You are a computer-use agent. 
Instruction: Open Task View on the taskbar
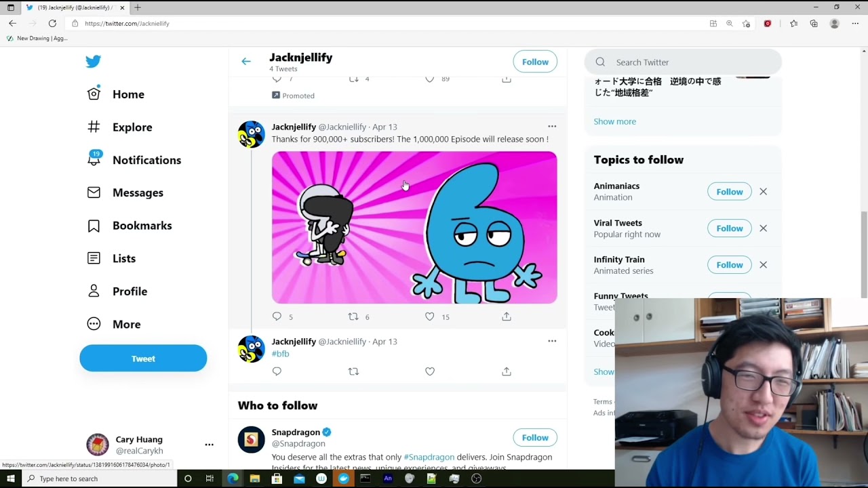click(210, 479)
